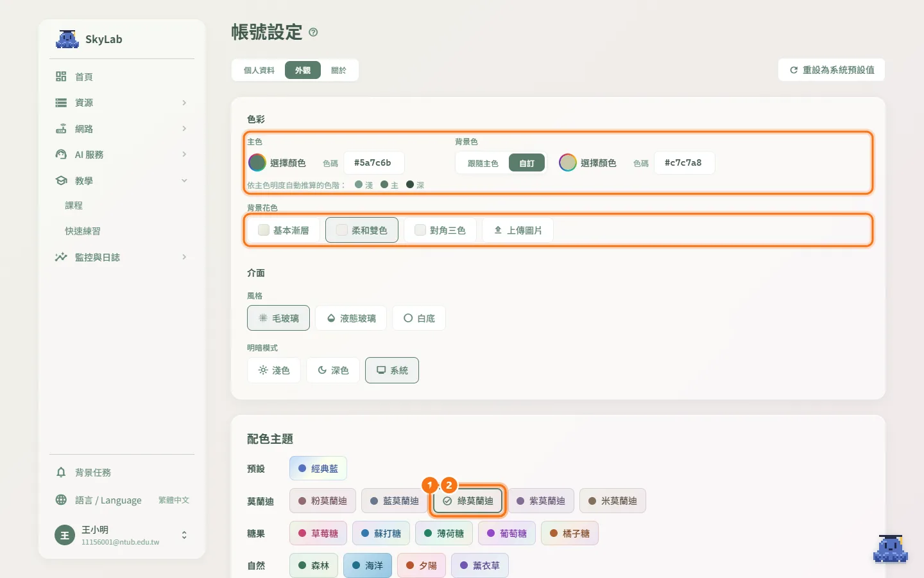Screen dimensions: 924x578
Task: Select the 對角三色 background pattern
Action: tap(440, 230)
